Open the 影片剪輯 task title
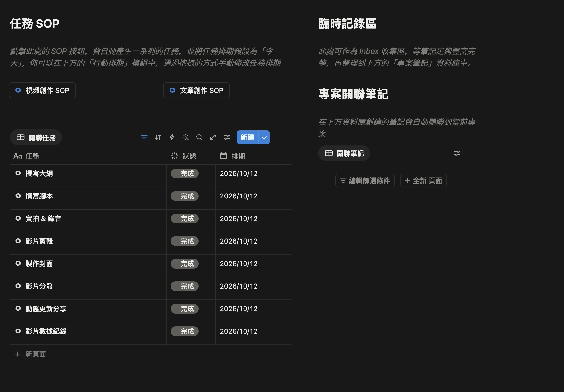 pyautogui.click(x=39, y=241)
